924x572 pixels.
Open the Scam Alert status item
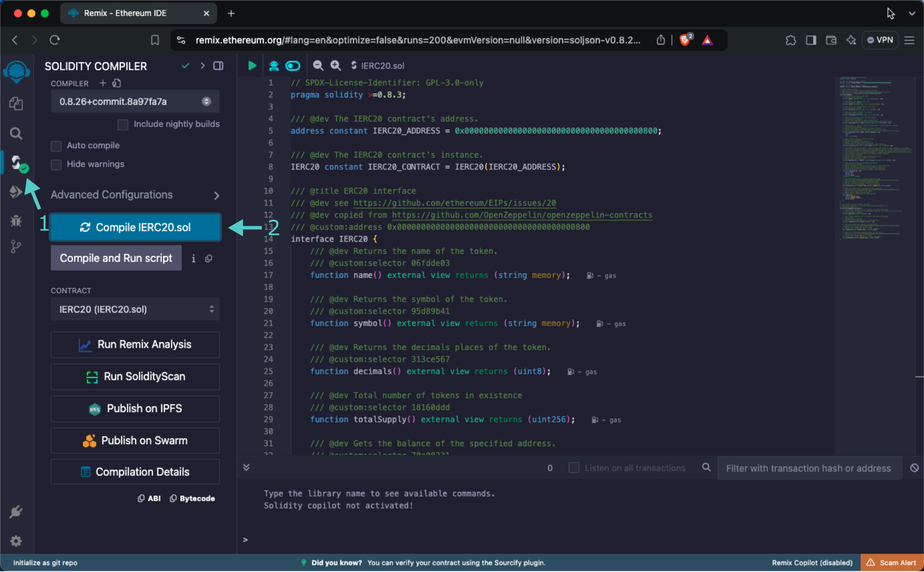pyautogui.click(x=892, y=563)
